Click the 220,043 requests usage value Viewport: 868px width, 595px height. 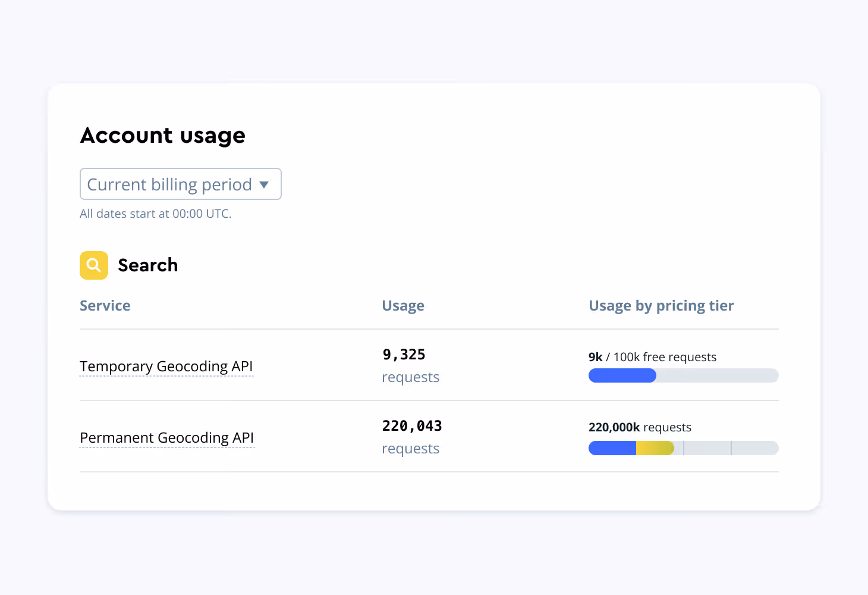click(x=412, y=427)
